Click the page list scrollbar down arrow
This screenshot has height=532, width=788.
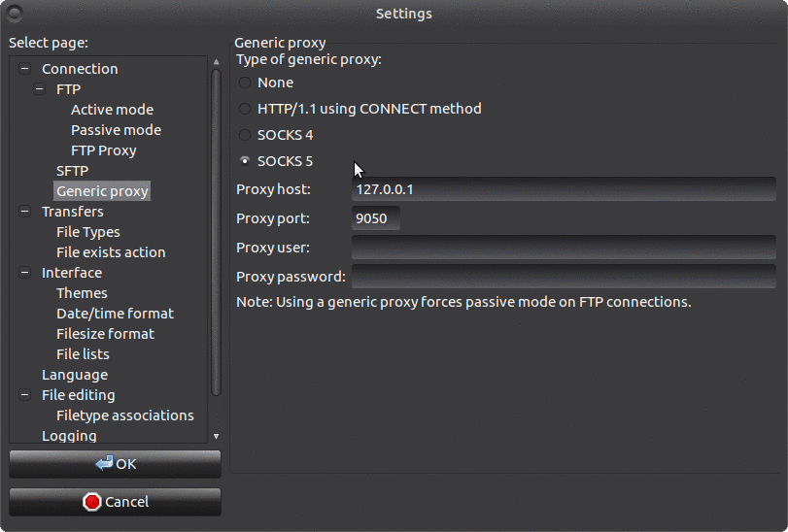(216, 437)
